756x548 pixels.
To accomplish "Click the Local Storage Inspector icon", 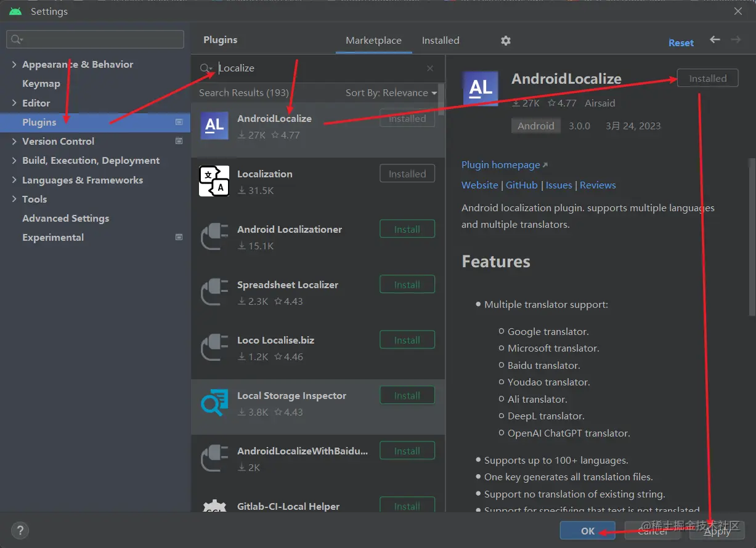I will pos(214,403).
